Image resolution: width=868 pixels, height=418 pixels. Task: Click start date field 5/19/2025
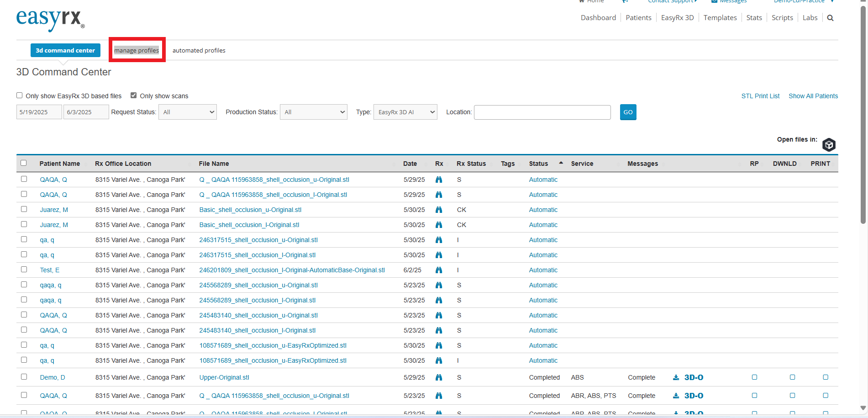[x=39, y=112]
